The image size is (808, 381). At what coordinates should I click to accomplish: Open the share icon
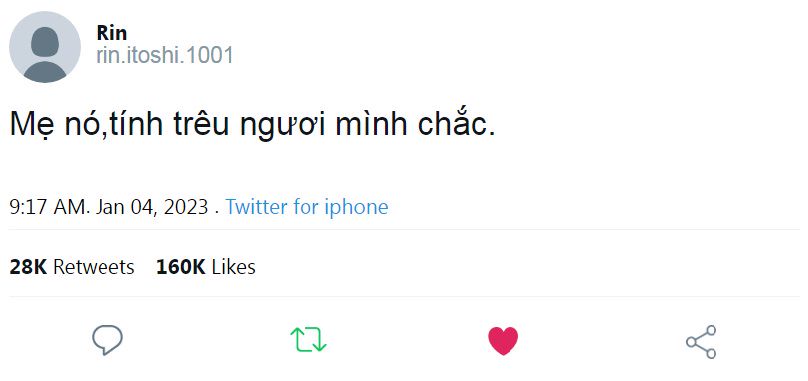coord(701,342)
